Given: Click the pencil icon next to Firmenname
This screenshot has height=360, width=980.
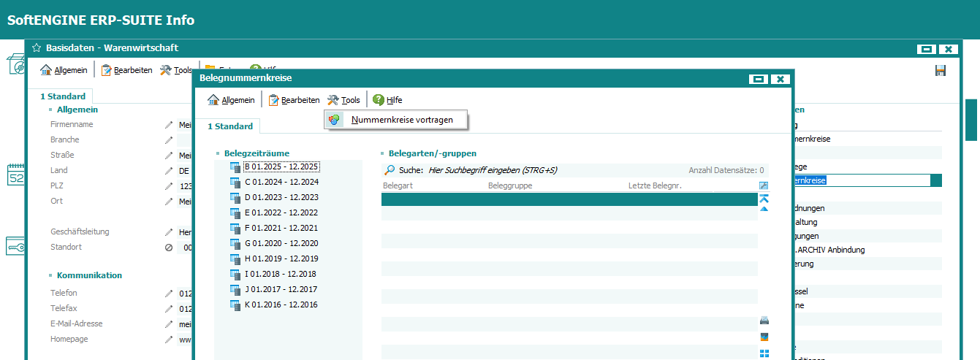Looking at the screenshot, I should coord(169,125).
